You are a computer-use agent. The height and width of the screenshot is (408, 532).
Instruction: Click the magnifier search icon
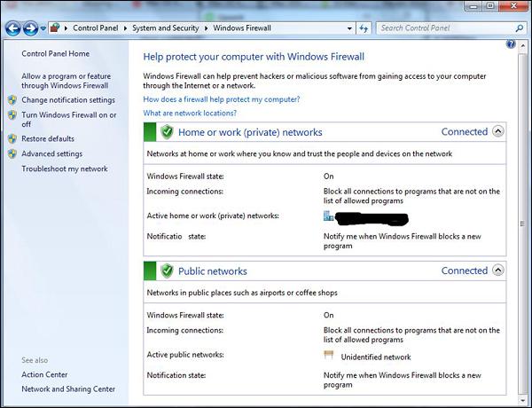tap(520, 28)
